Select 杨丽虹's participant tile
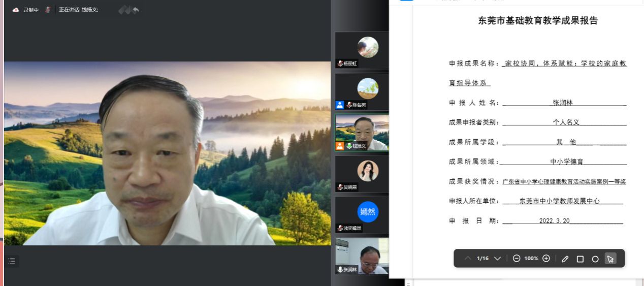 [x=362, y=50]
